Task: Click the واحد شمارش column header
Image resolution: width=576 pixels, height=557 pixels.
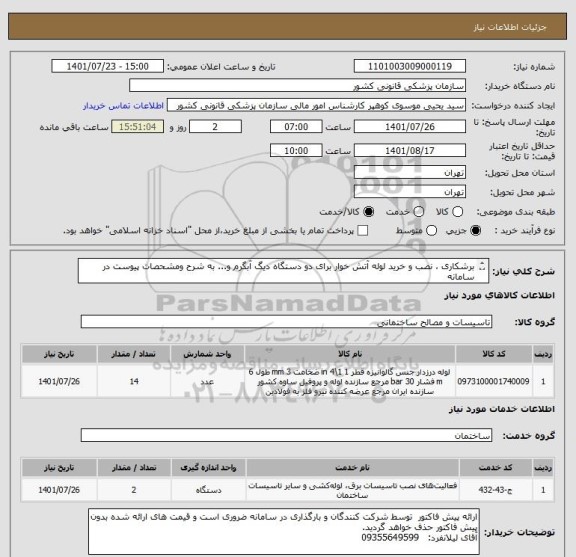Action: pyautogui.click(x=207, y=354)
